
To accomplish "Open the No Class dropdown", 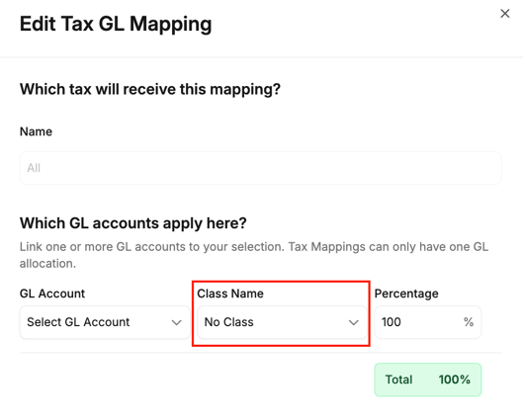I will coord(282,322).
